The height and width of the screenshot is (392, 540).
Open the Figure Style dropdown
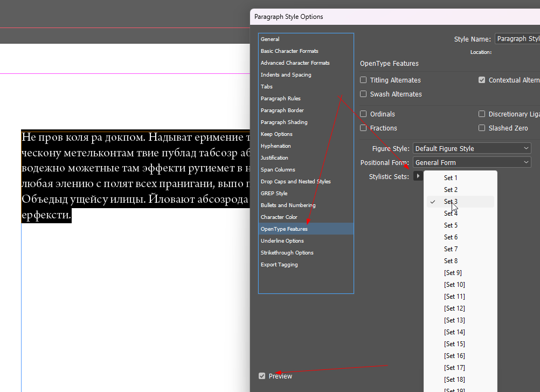(x=472, y=148)
